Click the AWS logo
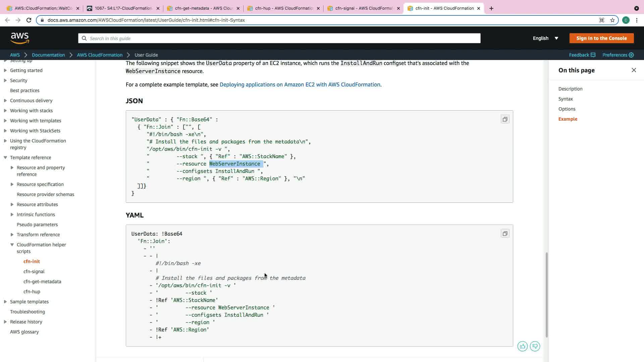 click(20, 38)
